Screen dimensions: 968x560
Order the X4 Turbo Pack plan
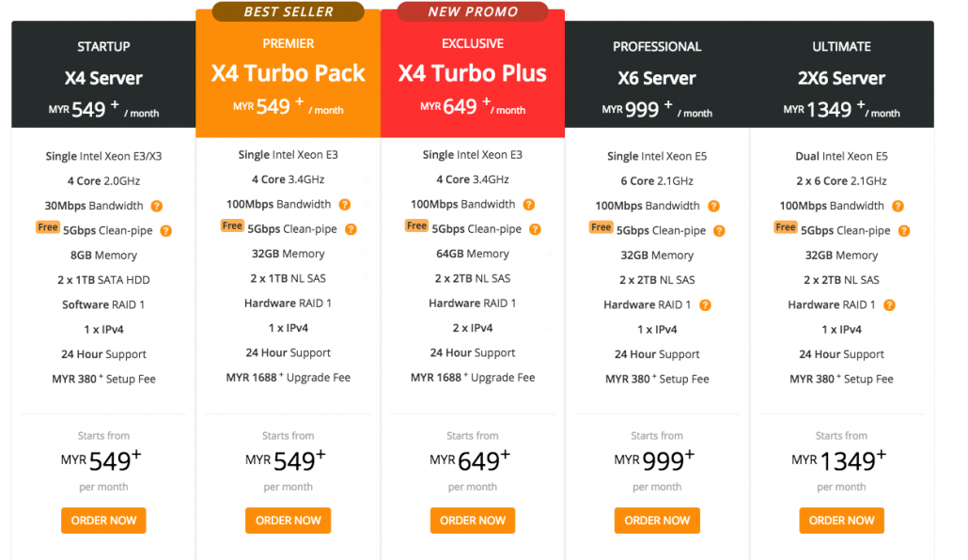point(288,520)
